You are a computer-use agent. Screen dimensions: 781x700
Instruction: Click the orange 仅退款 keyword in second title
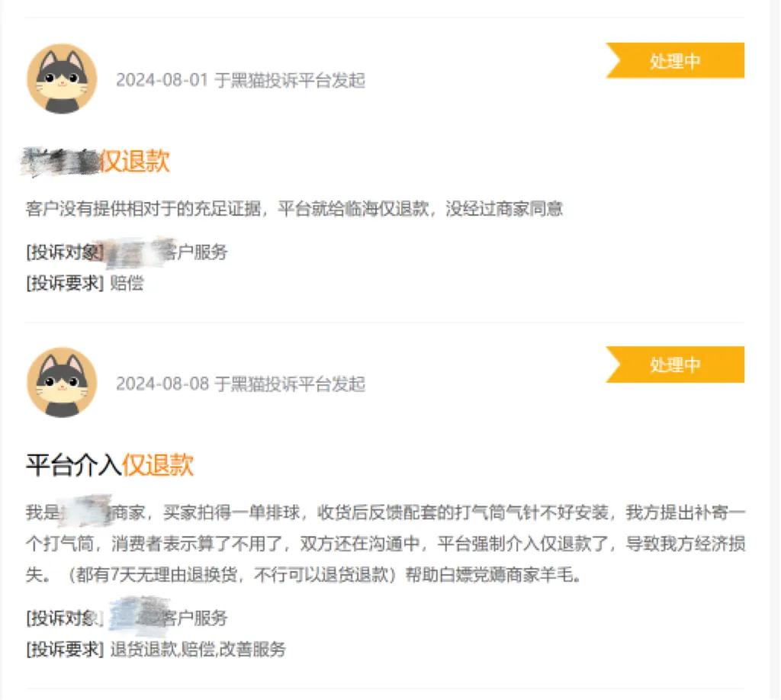click(x=158, y=465)
